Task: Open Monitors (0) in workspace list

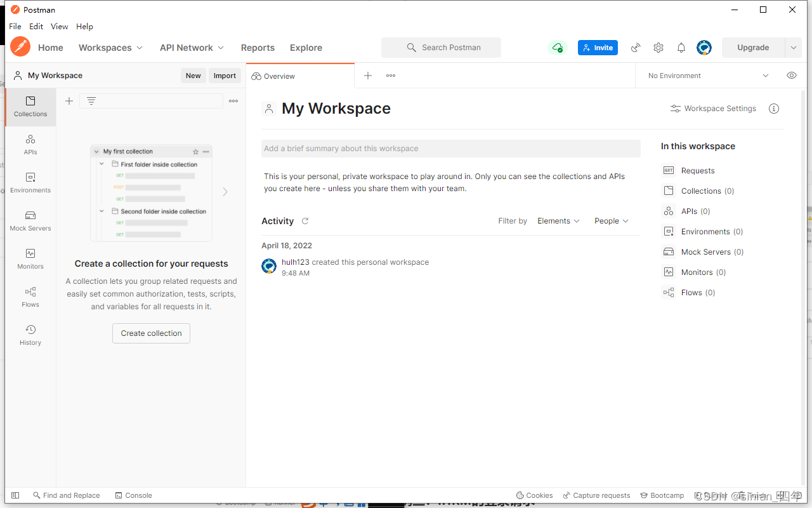Action: point(695,272)
